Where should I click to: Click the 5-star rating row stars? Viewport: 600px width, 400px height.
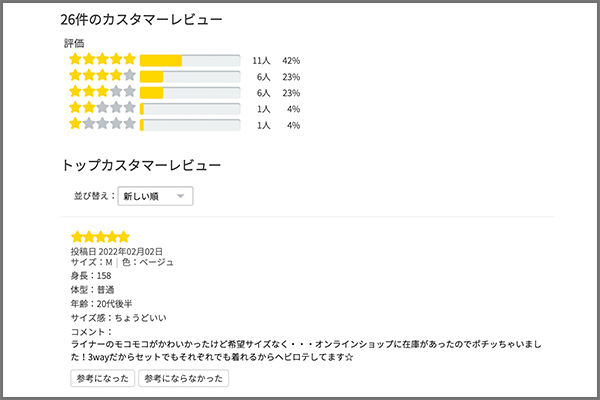(102, 60)
